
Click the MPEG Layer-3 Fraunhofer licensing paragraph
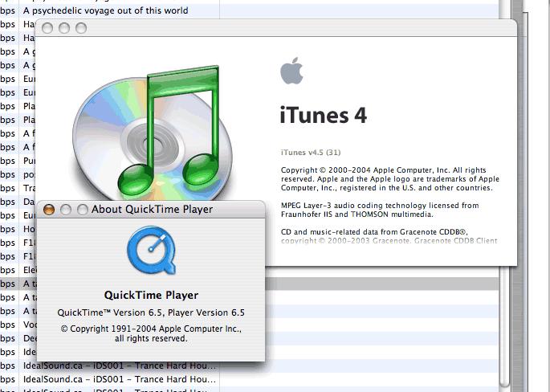tap(380, 210)
